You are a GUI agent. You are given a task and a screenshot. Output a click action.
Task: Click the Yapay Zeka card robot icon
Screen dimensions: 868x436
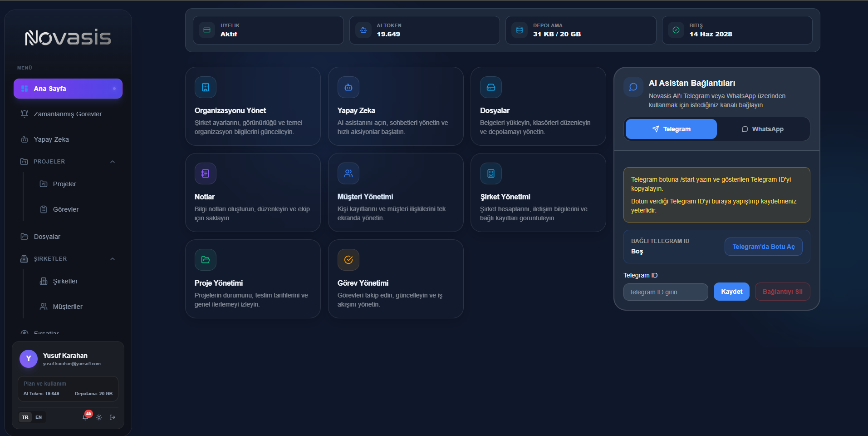click(348, 87)
